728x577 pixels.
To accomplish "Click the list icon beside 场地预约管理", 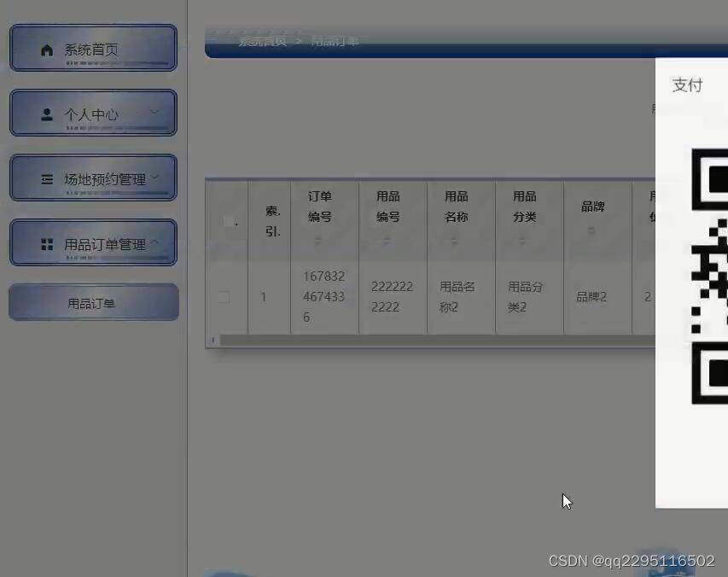I will point(47,179).
